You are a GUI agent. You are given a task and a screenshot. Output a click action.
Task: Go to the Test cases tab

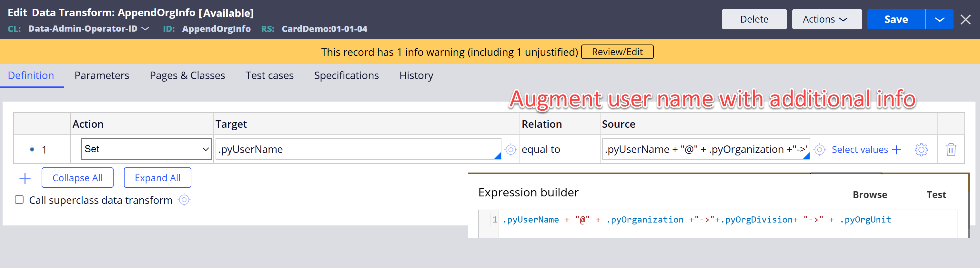tap(269, 75)
